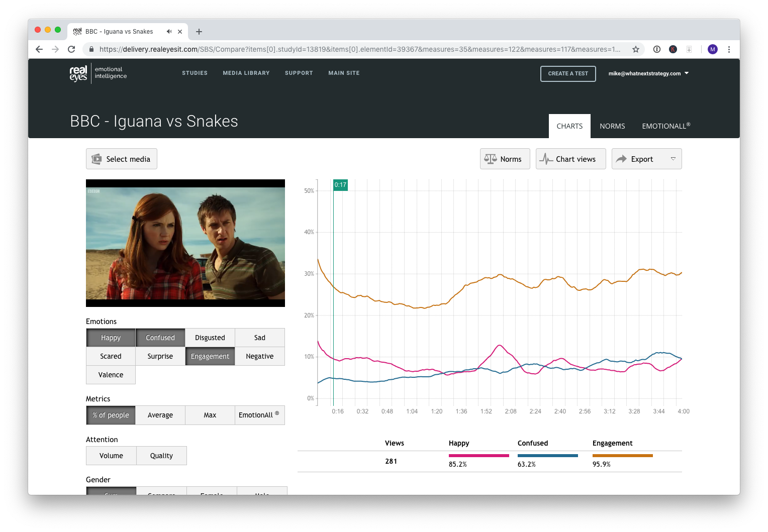The width and height of the screenshot is (768, 532).
Task: Bookmark the page via the star icon
Action: (636, 49)
